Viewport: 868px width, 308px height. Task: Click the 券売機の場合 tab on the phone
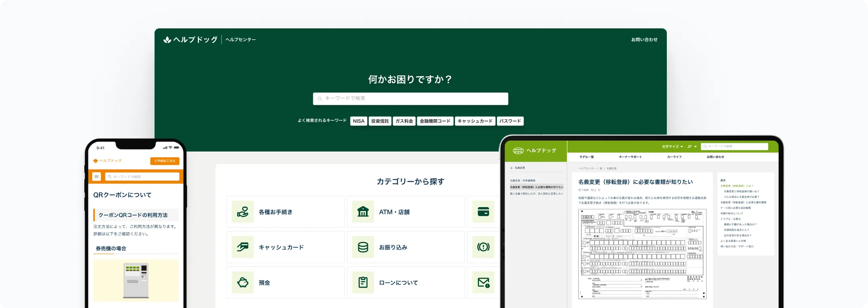(x=111, y=248)
